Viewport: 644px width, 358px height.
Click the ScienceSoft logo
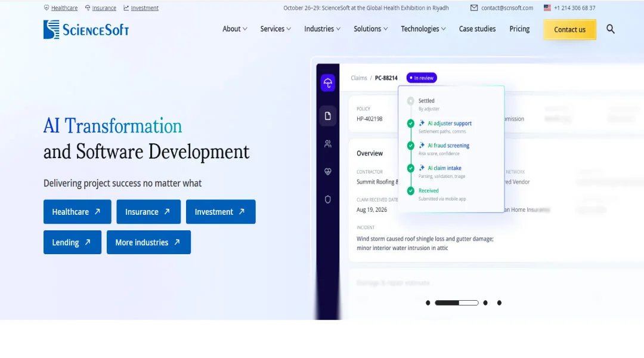click(x=86, y=30)
